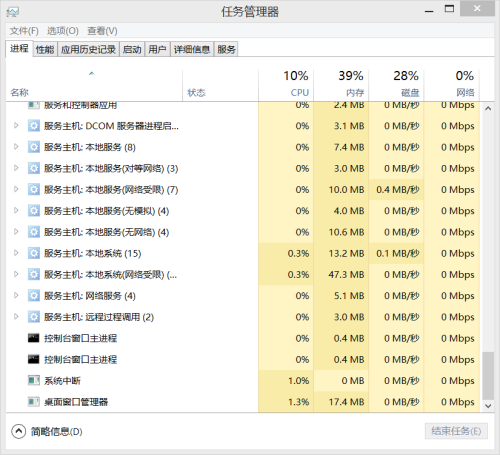Image resolution: width=500 pixels, height=455 pixels.
Task: Select the 桌面窗口管理器 process icon
Action: [x=34, y=402]
